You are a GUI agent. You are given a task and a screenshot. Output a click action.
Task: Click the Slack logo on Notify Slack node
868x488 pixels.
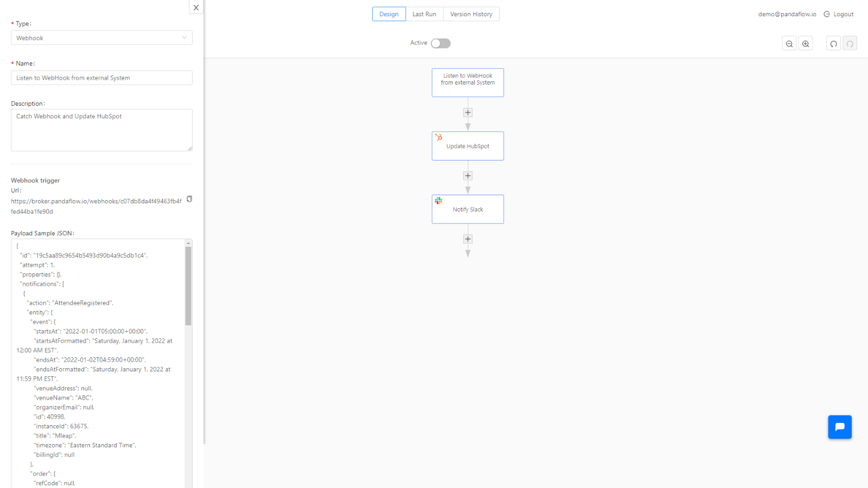coord(439,200)
